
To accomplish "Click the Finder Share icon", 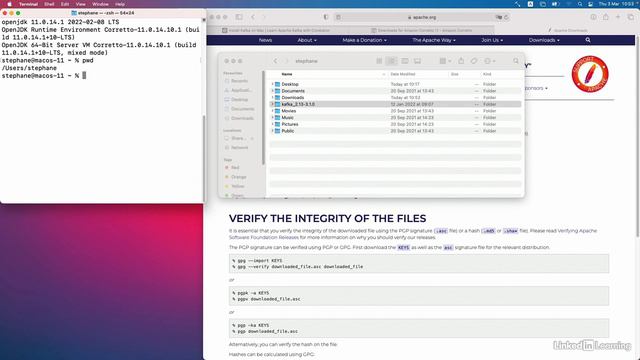I will point(461,61).
